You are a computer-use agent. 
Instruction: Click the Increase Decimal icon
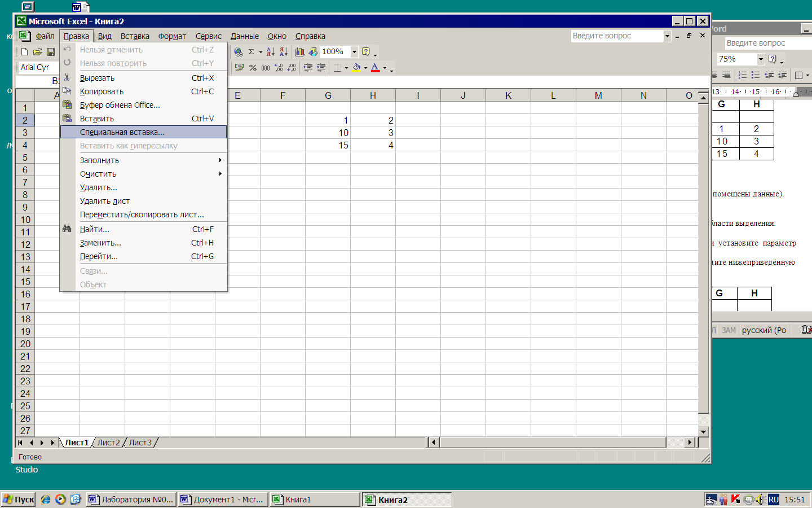coord(279,68)
